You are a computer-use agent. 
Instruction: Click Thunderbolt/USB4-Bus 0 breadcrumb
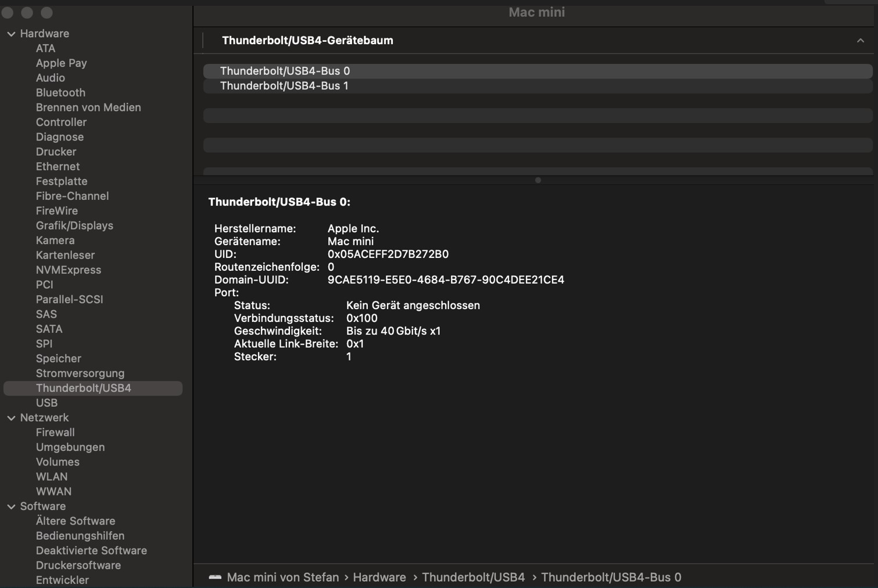point(611,578)
